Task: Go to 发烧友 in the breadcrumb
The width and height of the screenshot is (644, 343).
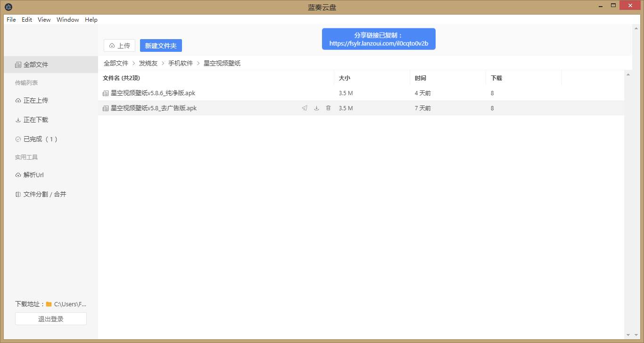Action: click(148, 63)
